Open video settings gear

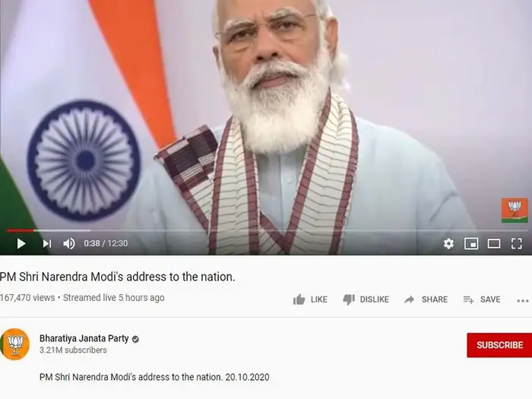click(x=448, y=244)
